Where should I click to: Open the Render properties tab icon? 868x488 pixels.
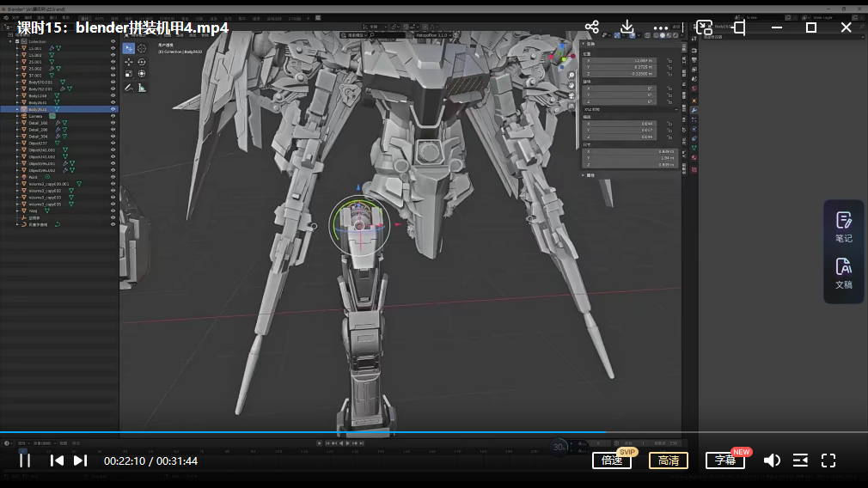pos(694,51)
